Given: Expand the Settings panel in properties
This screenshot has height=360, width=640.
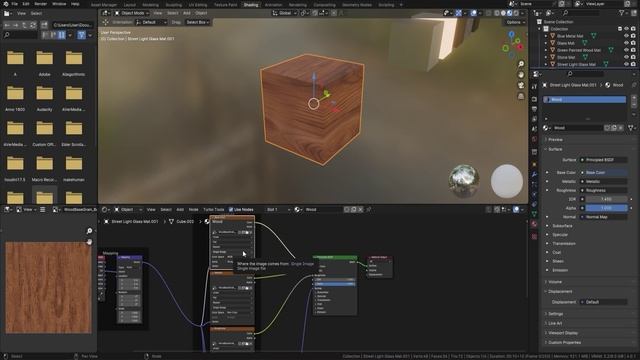Looking at the screenshot, I should pyautogui.click(x=555, y=314).
